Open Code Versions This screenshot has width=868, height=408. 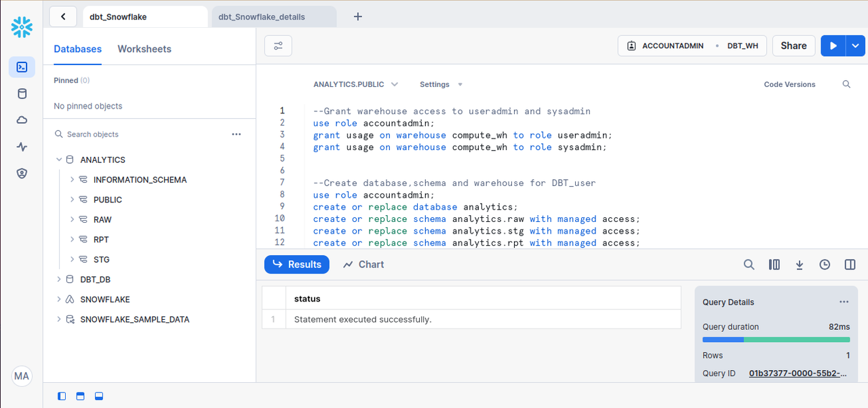tap(790, 84)
